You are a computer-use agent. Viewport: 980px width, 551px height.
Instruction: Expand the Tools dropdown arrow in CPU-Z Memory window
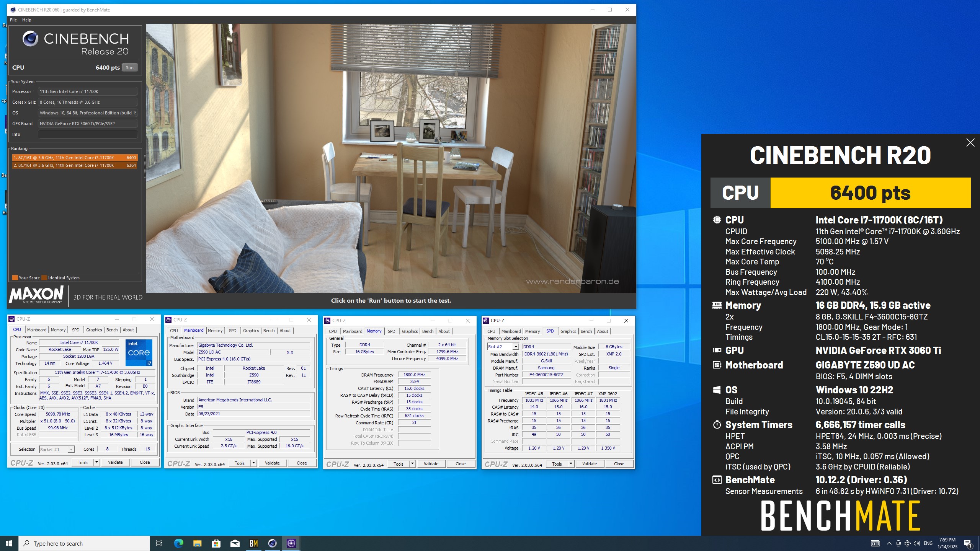click(412, 464)
